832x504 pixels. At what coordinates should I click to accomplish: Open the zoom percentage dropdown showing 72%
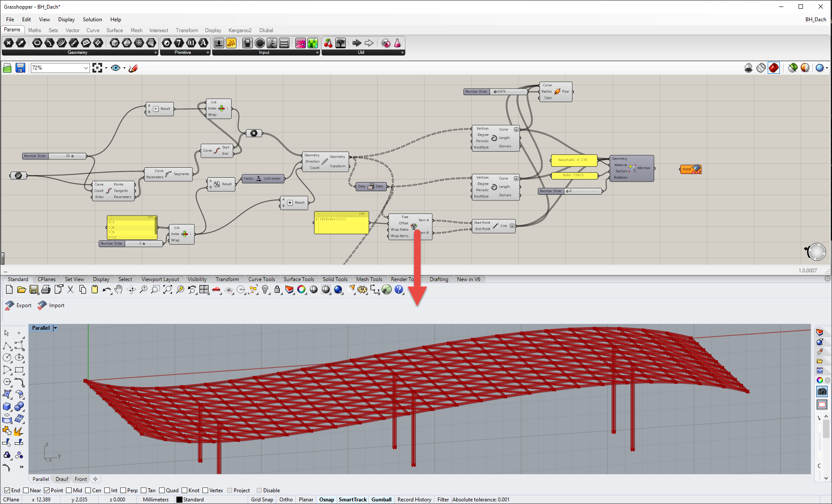click(x=85, y=68)
